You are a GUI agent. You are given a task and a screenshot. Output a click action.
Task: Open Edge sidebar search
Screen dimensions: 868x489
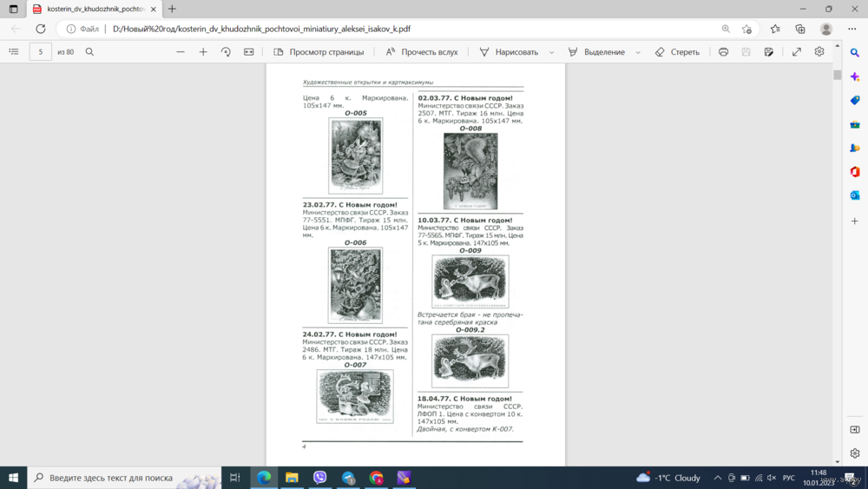coord(855,53)
